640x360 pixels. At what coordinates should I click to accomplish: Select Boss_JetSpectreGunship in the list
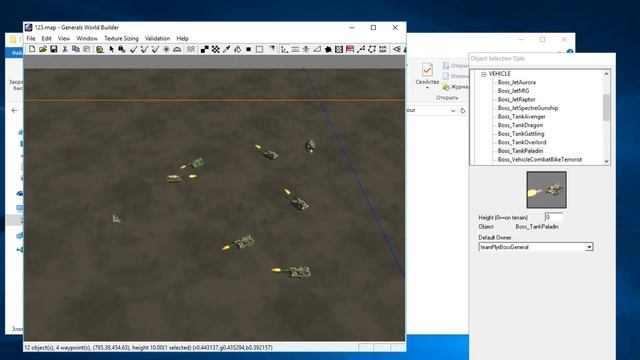528,108
